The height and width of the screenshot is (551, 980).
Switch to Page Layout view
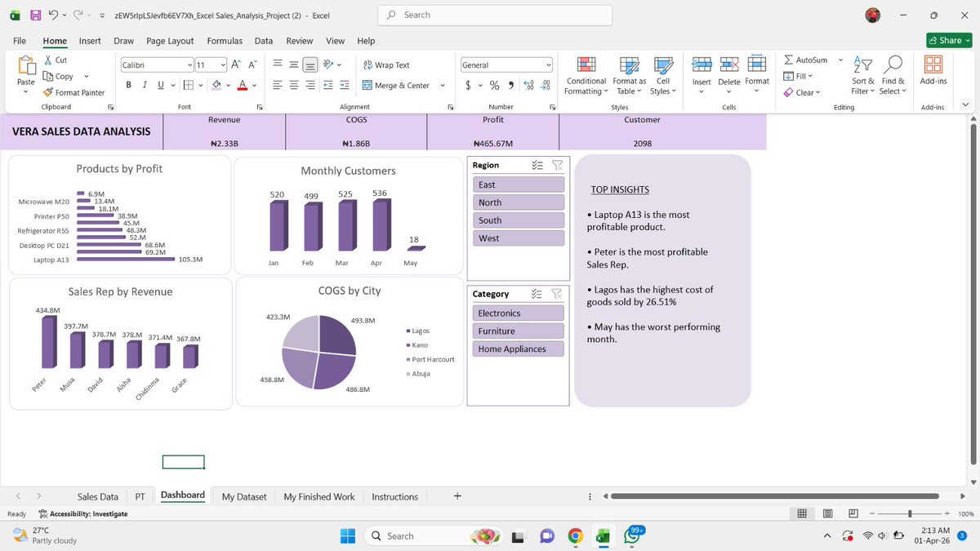[828, 513]
